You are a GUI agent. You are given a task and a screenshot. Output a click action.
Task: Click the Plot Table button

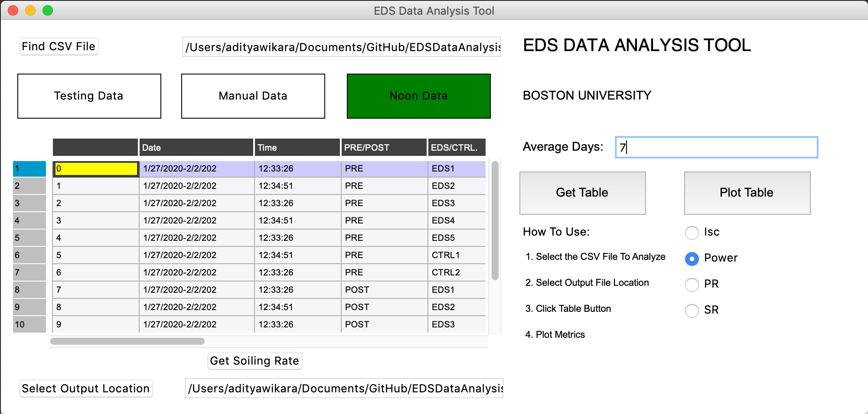click(x=747, y=193)
